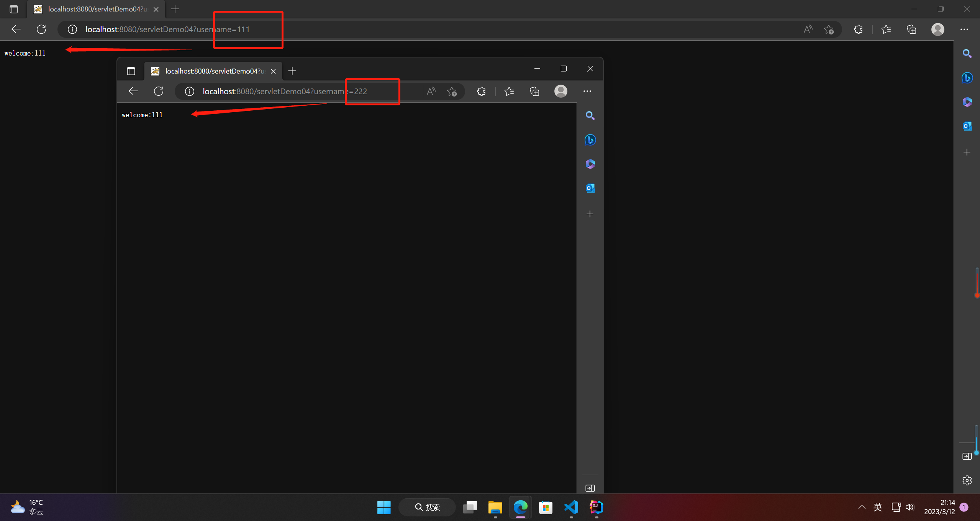Click the background window address bar URL
Viewport: 980px width, 521px height.
167,29
